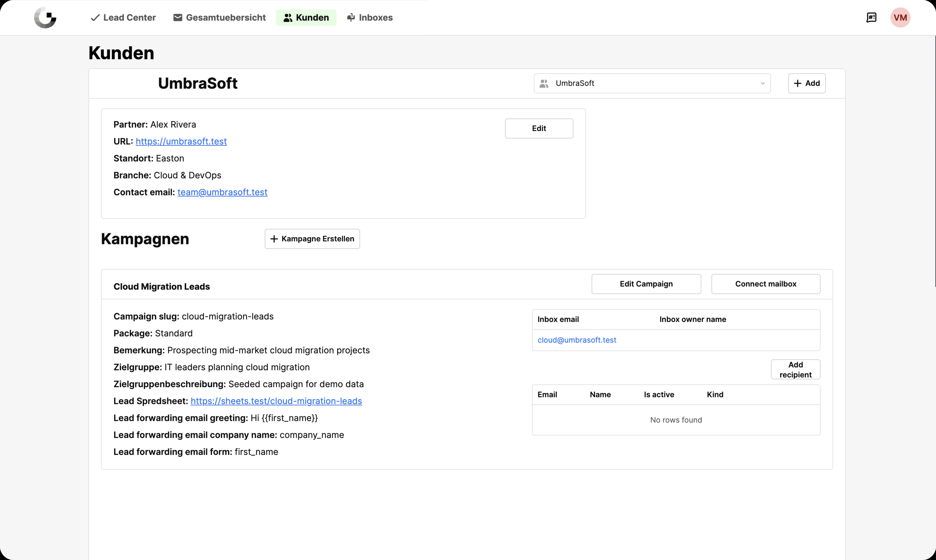Screen dimensions: 936x560
Task: Click Edit on customer details
Action: click(x=539, y=128)
